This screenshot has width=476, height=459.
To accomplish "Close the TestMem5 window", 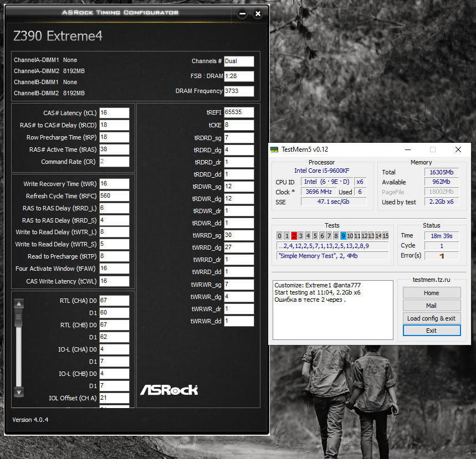I will tap(458, 149).
